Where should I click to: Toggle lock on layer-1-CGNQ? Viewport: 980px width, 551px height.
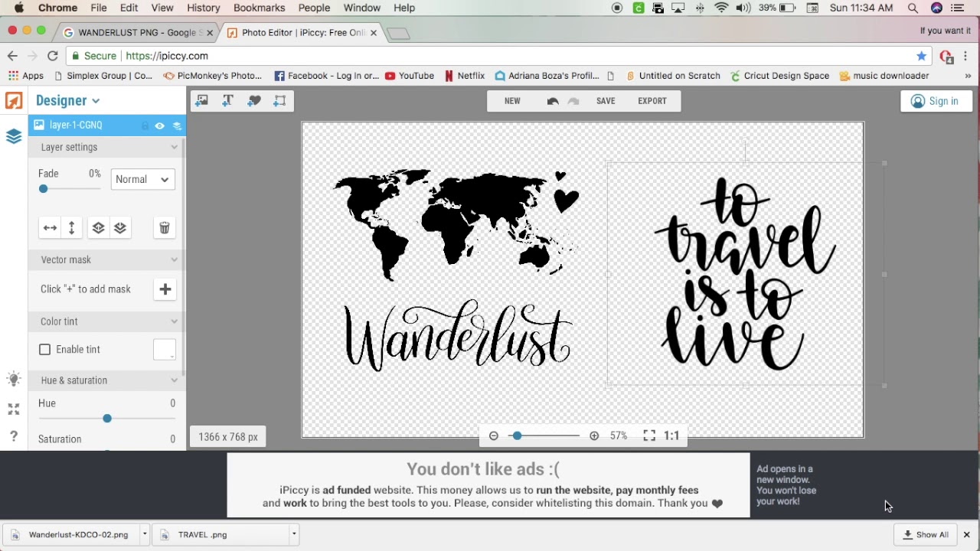pos(145,126)
